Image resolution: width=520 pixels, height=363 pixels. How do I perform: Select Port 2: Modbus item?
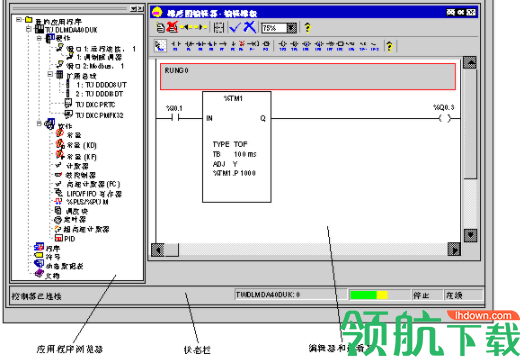pyautogui.click(x=95, y=66)
